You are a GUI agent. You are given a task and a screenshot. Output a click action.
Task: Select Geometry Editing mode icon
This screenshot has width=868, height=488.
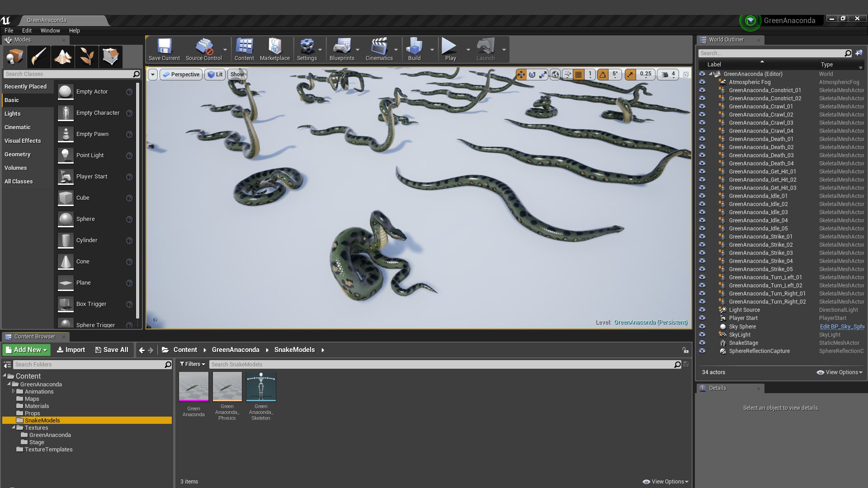tap(110, 57)
